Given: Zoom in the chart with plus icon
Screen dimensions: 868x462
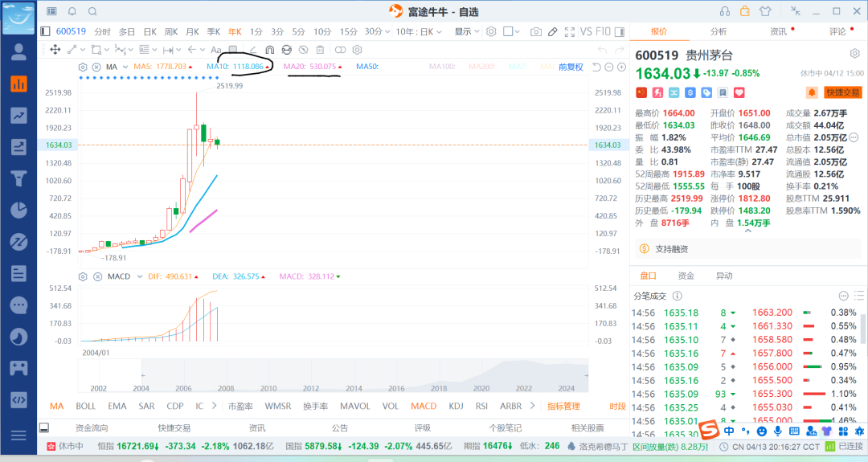Looking at the screenshot, I should coord(621,67).
